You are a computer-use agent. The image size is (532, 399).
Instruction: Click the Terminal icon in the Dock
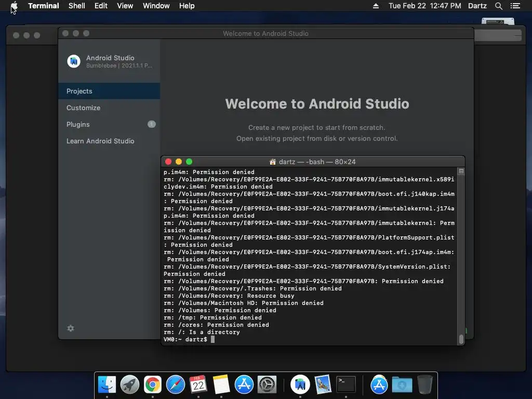coord(345,384)
